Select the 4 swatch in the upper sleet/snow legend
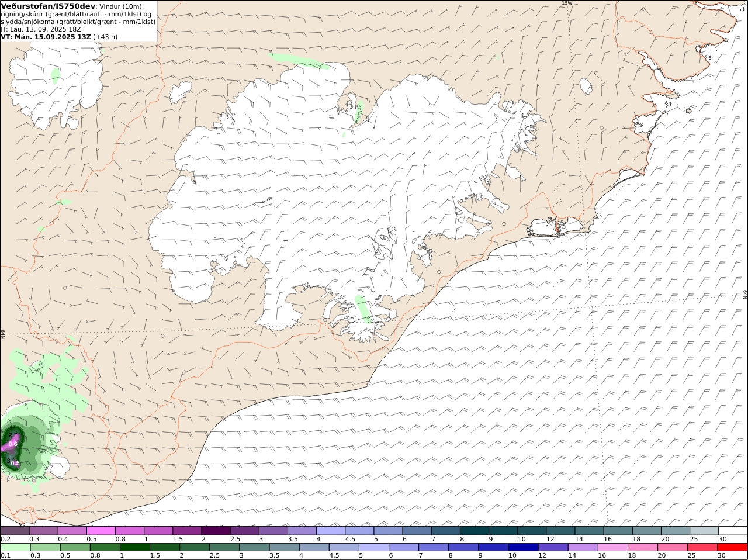The height and width of the screenshot is (560, 748). (x=330, y=531)
